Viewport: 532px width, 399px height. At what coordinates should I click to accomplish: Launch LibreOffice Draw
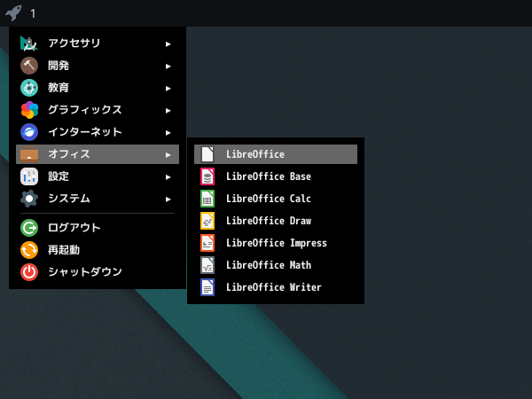(276, 221)
